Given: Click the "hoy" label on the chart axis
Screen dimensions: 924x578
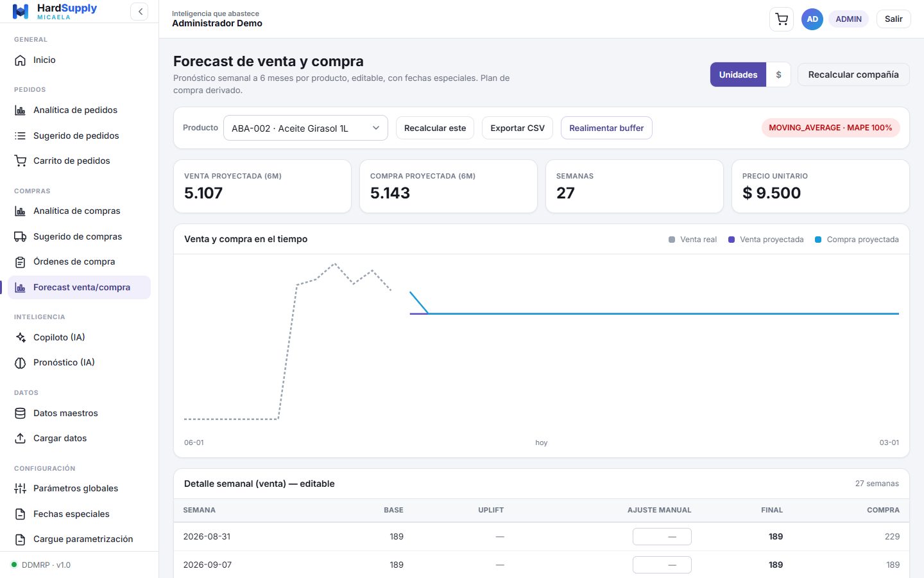Looking at the screenshot, I should click(x=542, y=442).
